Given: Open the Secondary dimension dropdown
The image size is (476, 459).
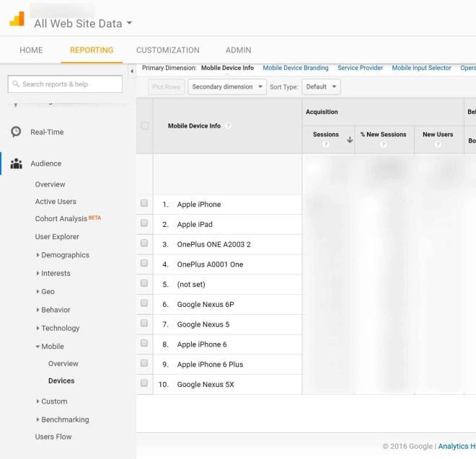Looking at the screenshot, I should coord(227,86).
